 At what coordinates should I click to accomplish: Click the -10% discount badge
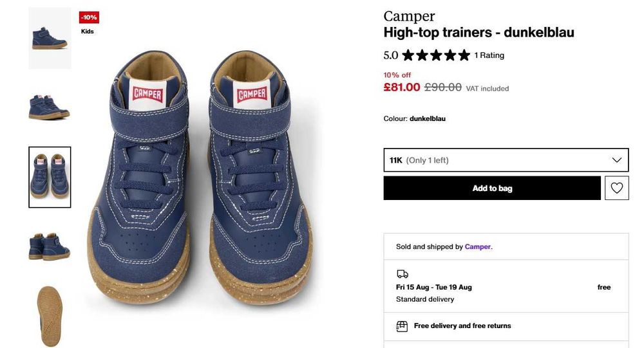coord(89,17)
